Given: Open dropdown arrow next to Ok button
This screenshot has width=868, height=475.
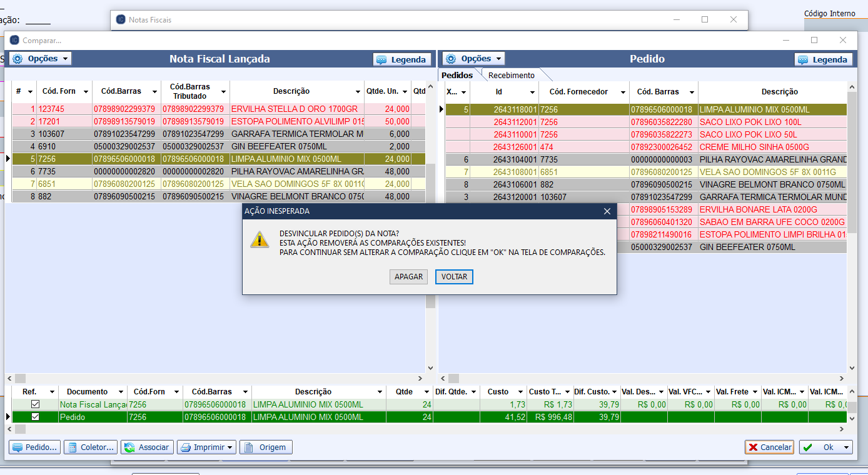Looking at the screenshot, I should (x=847, y=447).
